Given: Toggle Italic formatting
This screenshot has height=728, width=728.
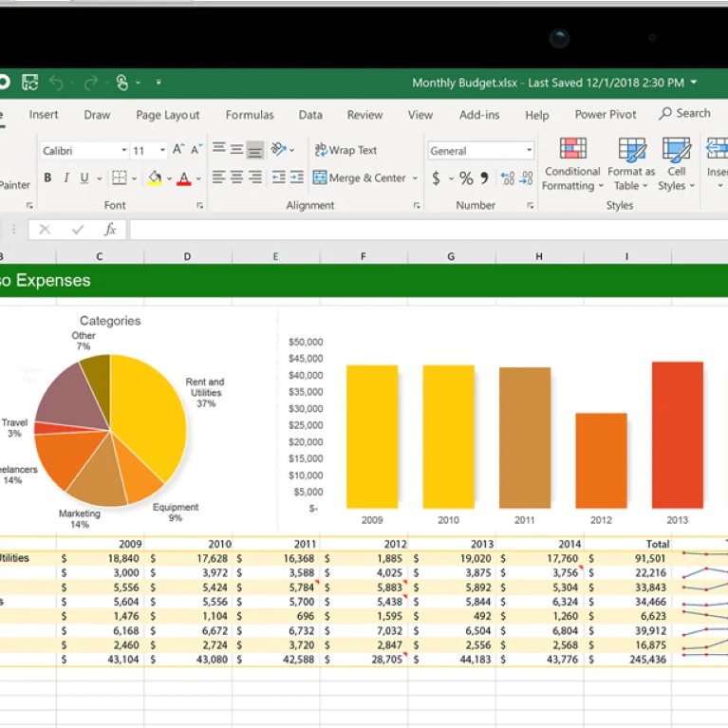Looking at the screenshot, I should pos(65,178).
